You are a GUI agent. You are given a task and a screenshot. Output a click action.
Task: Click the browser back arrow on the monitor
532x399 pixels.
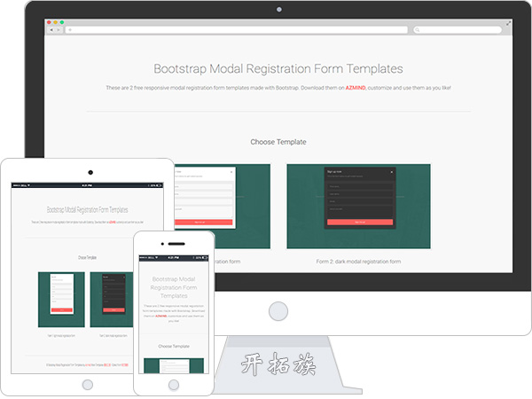tap(51, 30)
